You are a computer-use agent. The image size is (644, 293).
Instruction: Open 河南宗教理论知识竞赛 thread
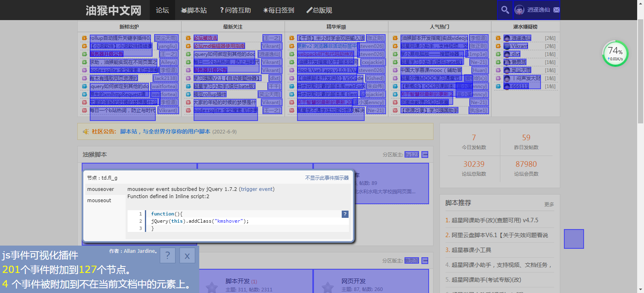pyautogui.click(x=425, y=102)
